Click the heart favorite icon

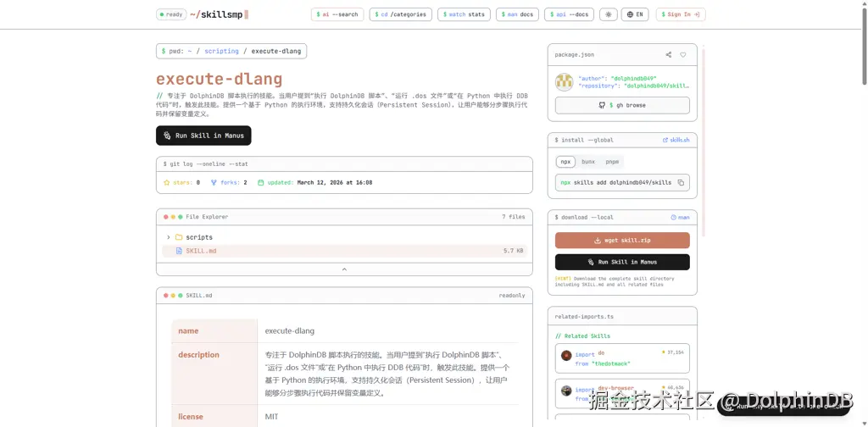[x=683, y=55]
